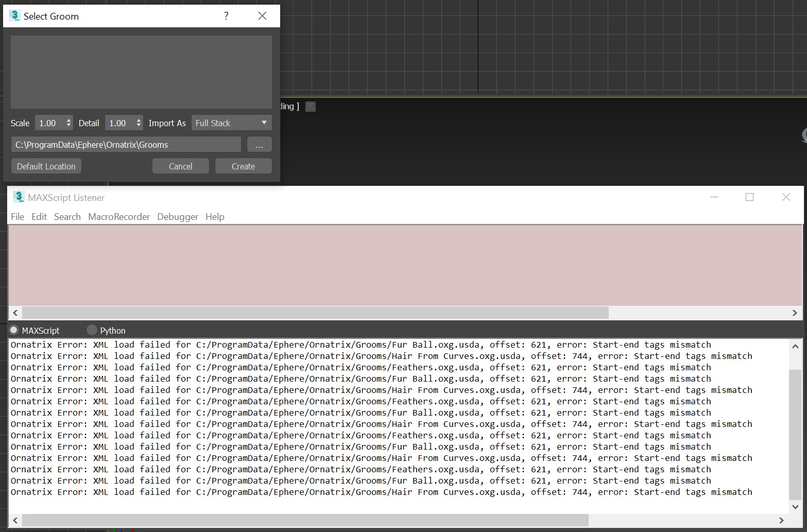
Task: Adjust the Scale value spinner arrows
Action: pyautogui.click(x=68, y=123)
